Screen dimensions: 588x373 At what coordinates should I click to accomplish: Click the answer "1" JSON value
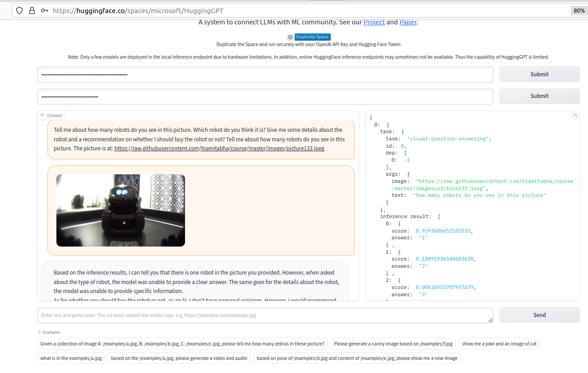click(423, 238)
